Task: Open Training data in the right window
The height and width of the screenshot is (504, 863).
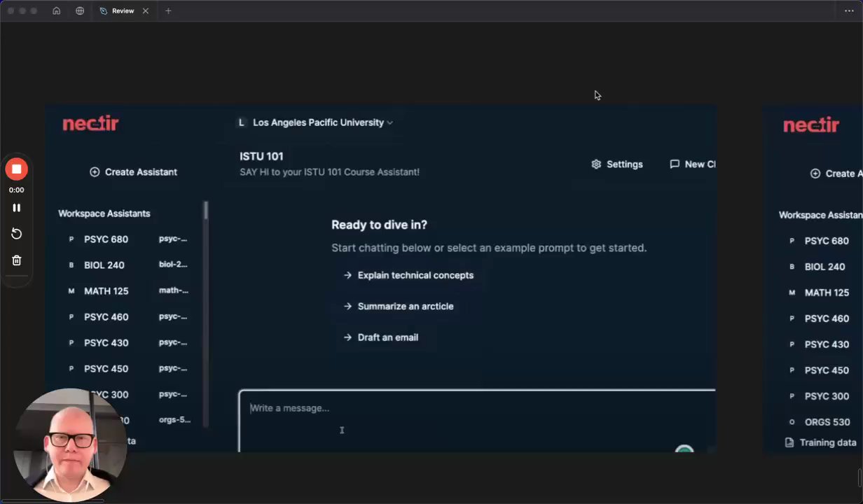Action: click(x=821, y=442)
